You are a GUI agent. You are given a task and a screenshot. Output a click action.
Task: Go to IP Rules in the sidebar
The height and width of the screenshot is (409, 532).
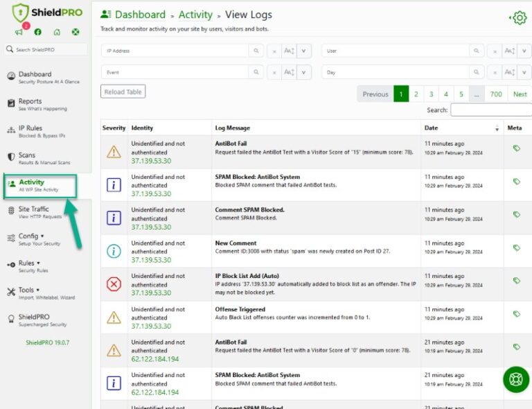(30, 128)
